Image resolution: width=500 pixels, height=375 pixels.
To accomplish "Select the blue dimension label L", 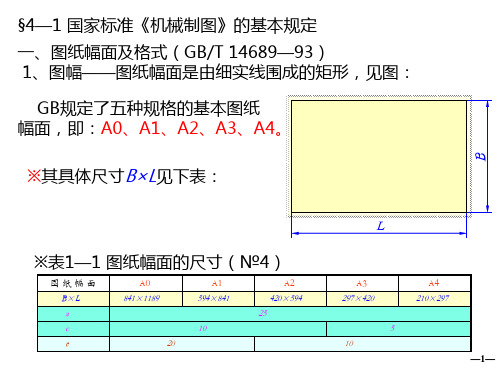I will point(381,226).
